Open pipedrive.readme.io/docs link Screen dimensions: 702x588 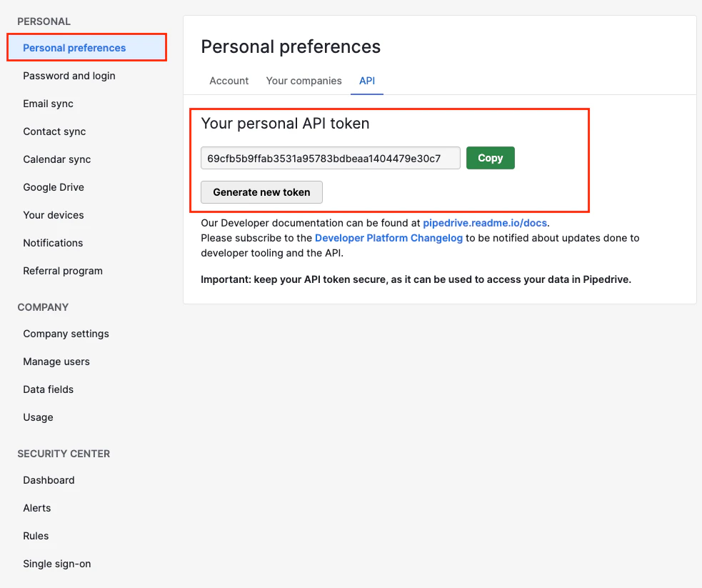[x=485, y=223]
